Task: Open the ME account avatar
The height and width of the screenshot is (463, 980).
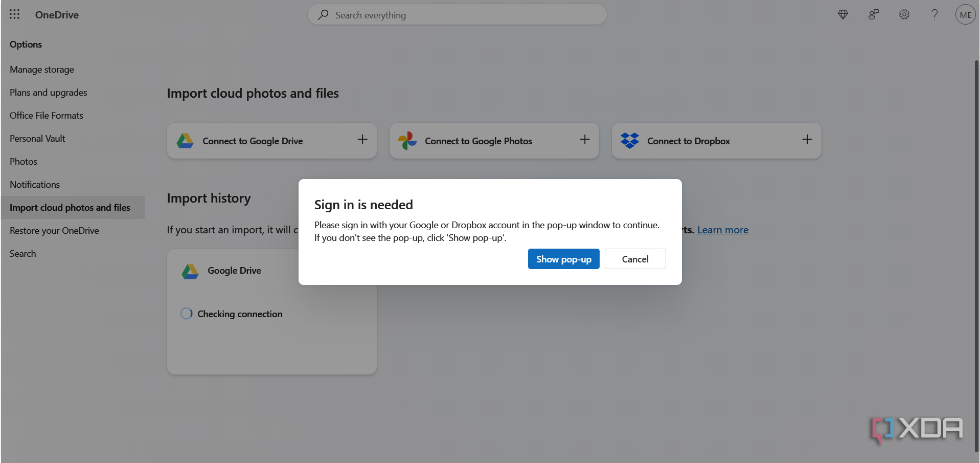Action: 965,14
